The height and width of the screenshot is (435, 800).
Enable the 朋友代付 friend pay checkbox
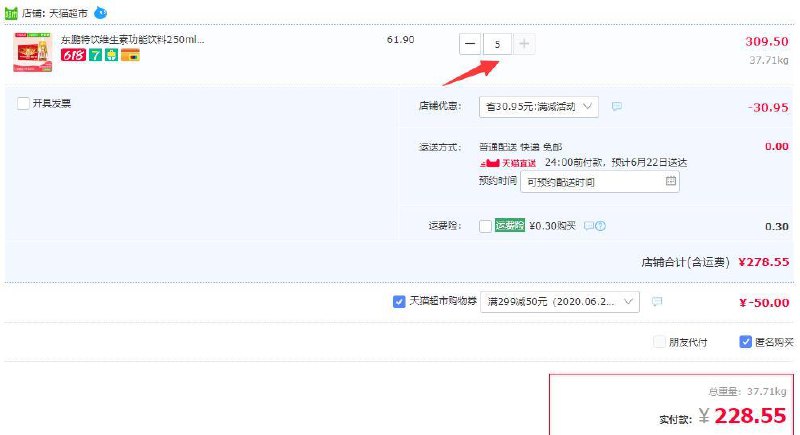tap(659, 342)
